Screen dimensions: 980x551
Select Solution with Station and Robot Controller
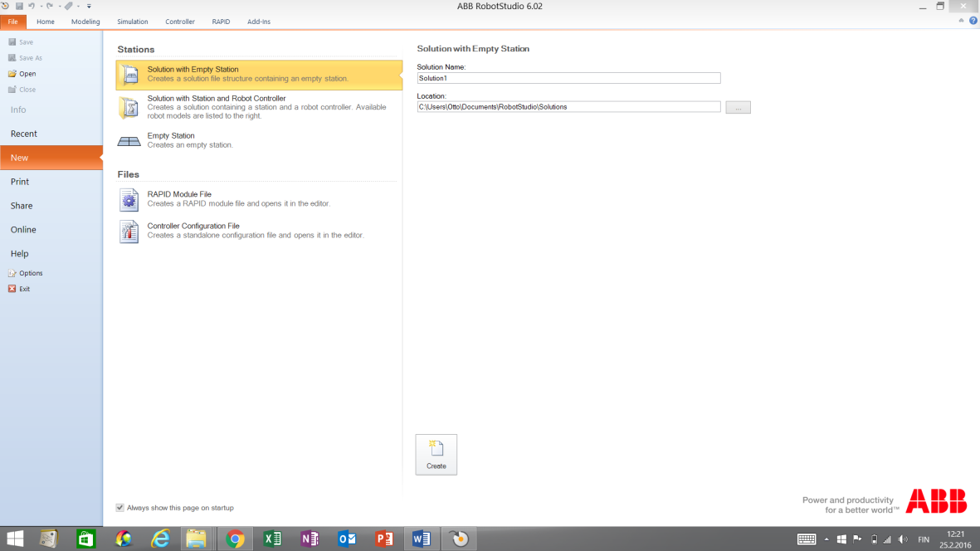coord(259,107)
